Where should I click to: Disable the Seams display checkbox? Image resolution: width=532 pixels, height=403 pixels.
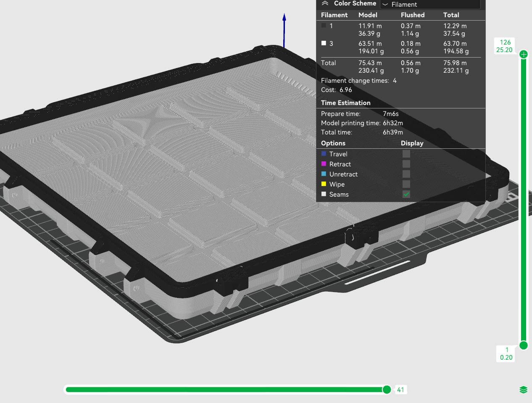(406, 194)
